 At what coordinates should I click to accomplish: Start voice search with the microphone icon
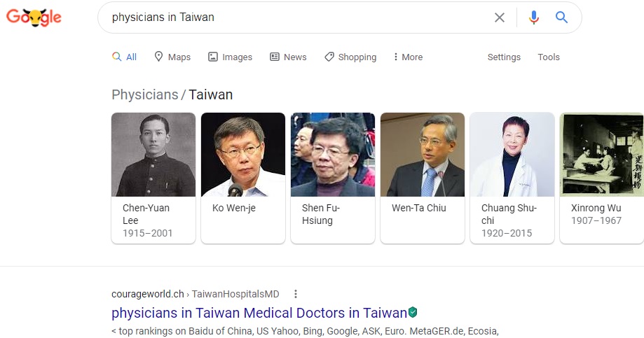coord(533,17)
